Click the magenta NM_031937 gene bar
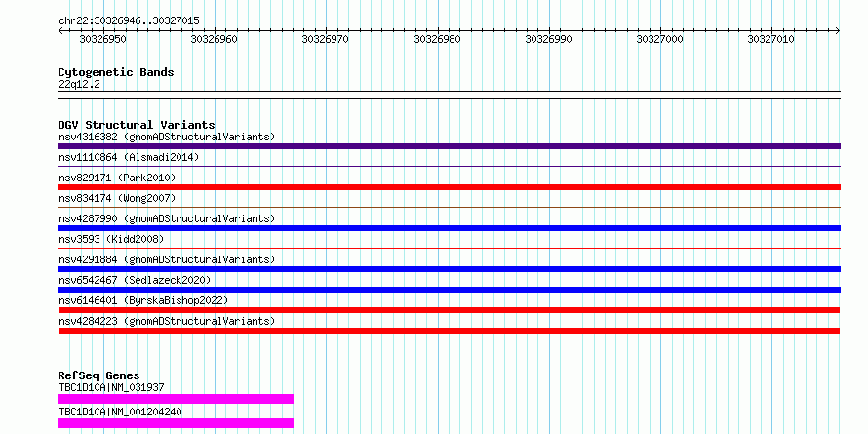This screenshot has width=868, height=434. click(176, 399)
